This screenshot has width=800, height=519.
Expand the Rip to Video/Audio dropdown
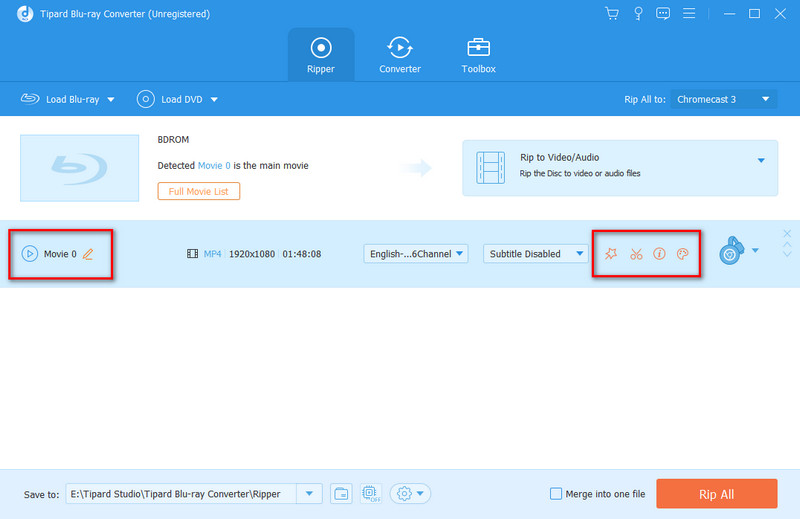[x=761, y=160]
